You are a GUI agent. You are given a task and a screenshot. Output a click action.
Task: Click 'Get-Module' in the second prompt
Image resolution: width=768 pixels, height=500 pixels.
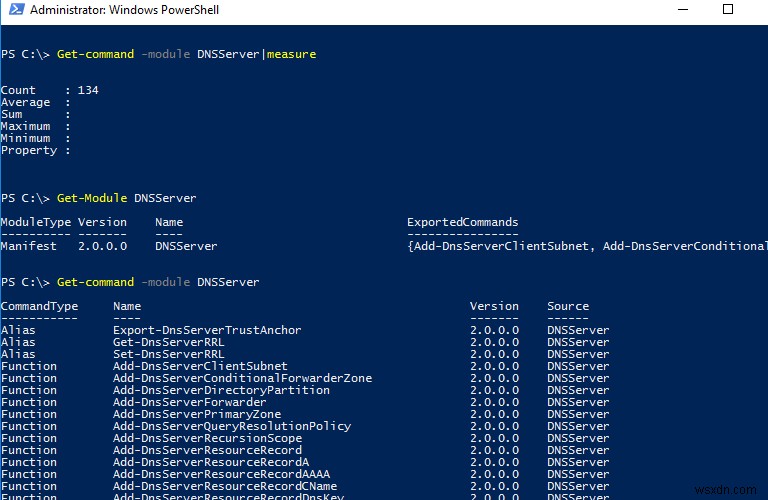(92, 198)
